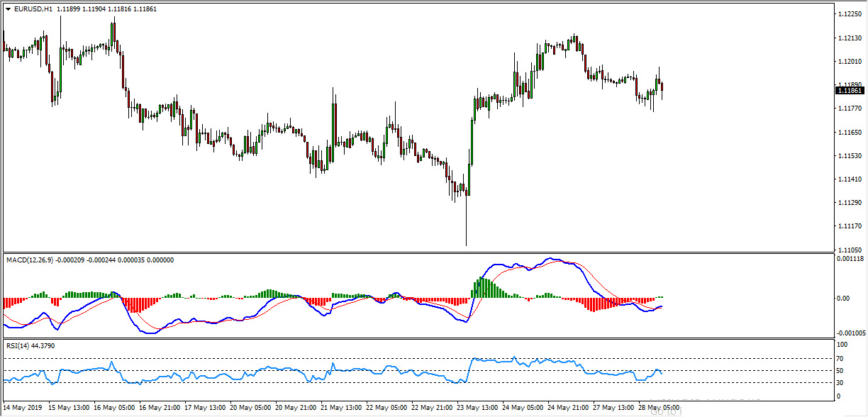Click the triangle arrow beside EURUSD,H1

8,9
